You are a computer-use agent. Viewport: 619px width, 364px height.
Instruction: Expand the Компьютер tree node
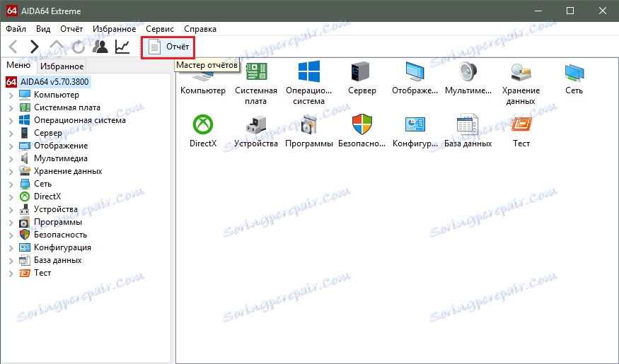point(11,95)
